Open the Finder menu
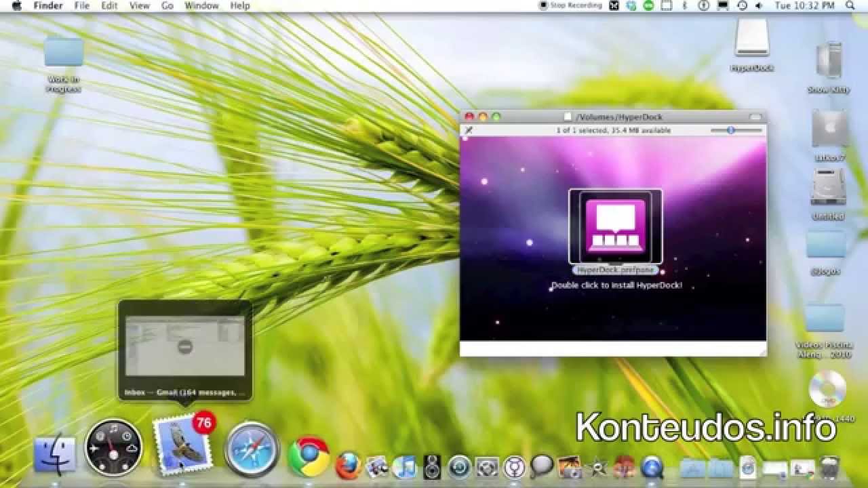This screenshot has width=868, height=488. pos(48,5)
